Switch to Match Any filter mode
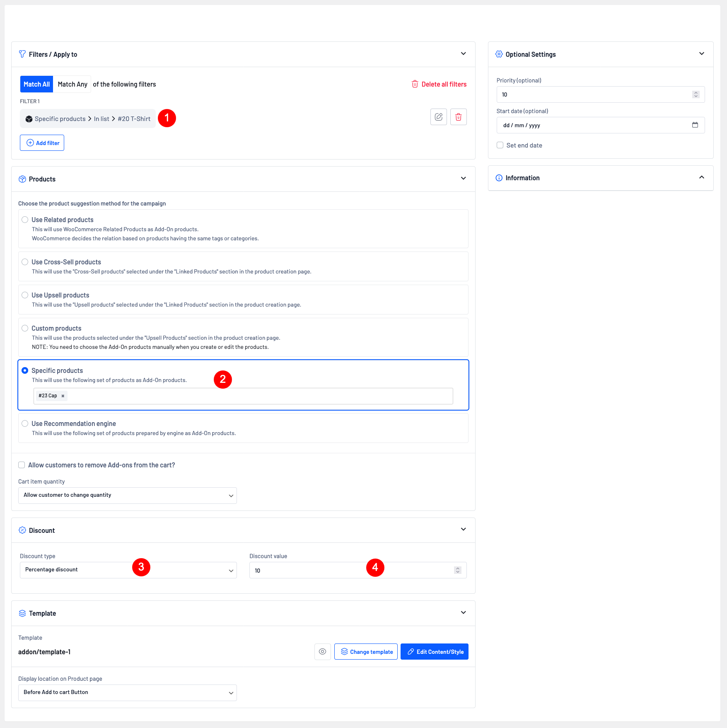This screenshot has width=727, height=728. pos(72,85)
